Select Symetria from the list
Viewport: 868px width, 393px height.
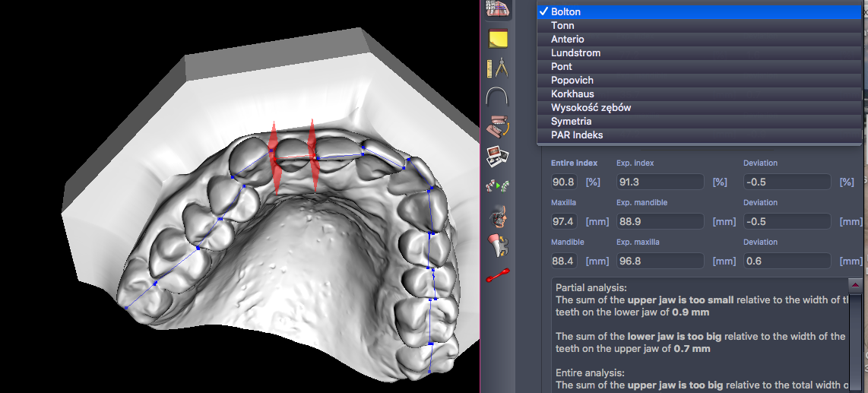[571, 122]
